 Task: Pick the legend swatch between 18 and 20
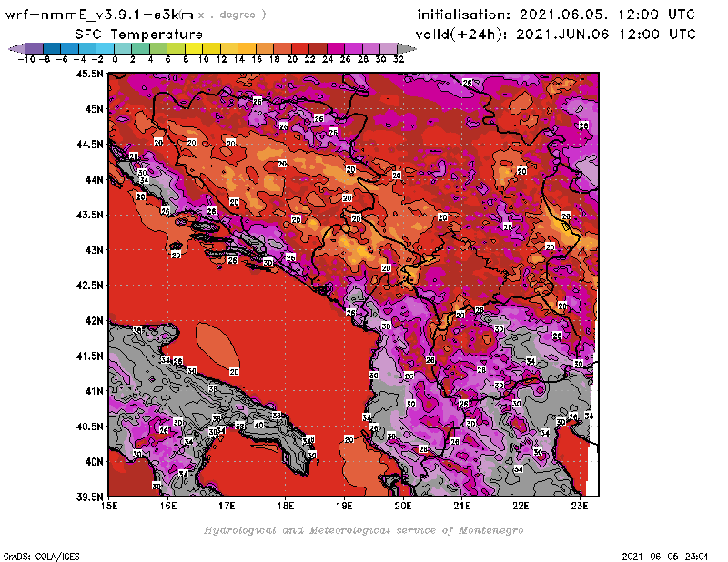[x=282, y=49]
